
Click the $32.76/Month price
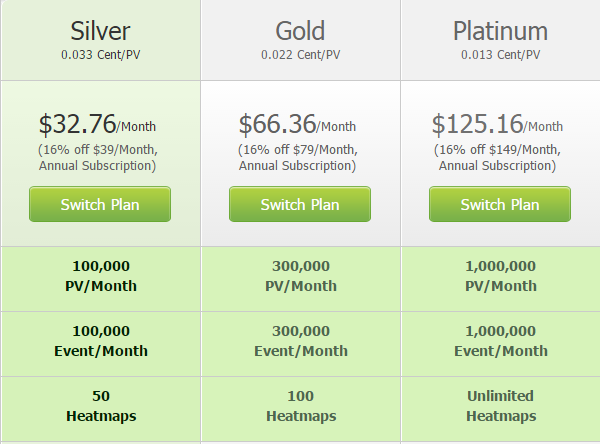(97, 124)
